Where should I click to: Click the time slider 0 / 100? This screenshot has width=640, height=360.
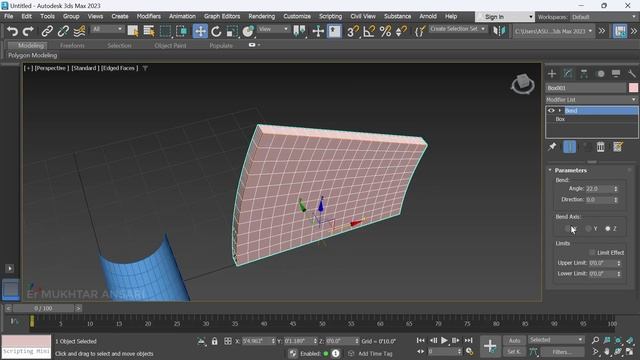click(x=43, y=308)
